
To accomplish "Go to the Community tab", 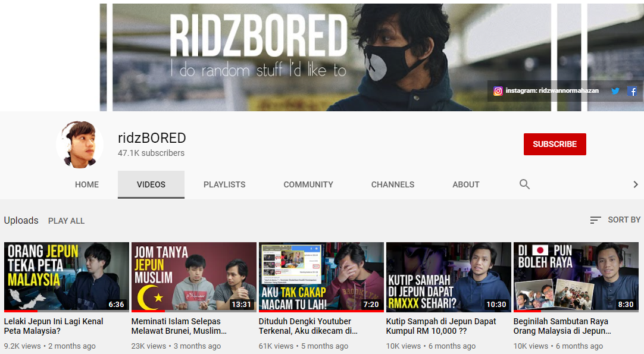I will coord(308,185).
